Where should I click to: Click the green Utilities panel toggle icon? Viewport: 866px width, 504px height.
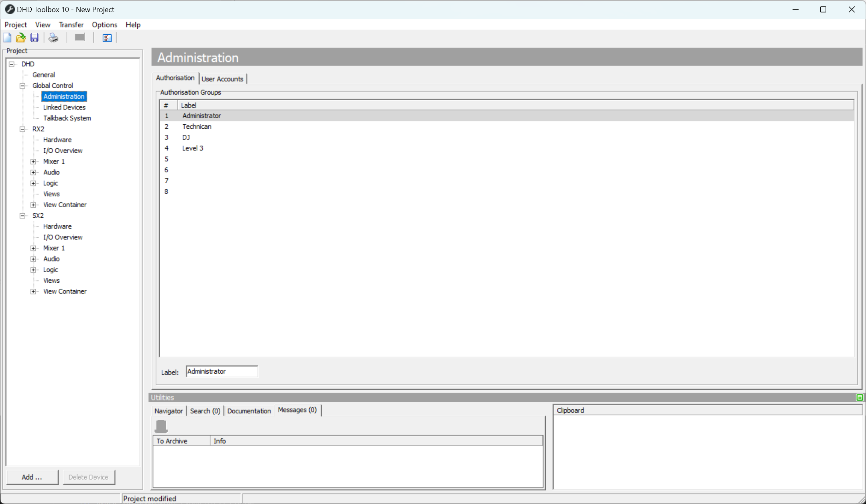[860, 397]
